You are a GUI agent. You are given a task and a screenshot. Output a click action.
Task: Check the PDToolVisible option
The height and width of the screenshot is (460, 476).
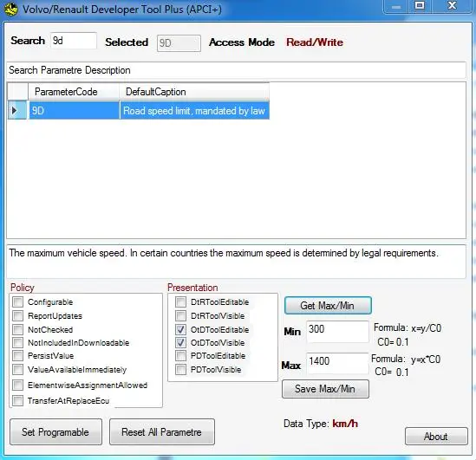[x=180, y=369]
